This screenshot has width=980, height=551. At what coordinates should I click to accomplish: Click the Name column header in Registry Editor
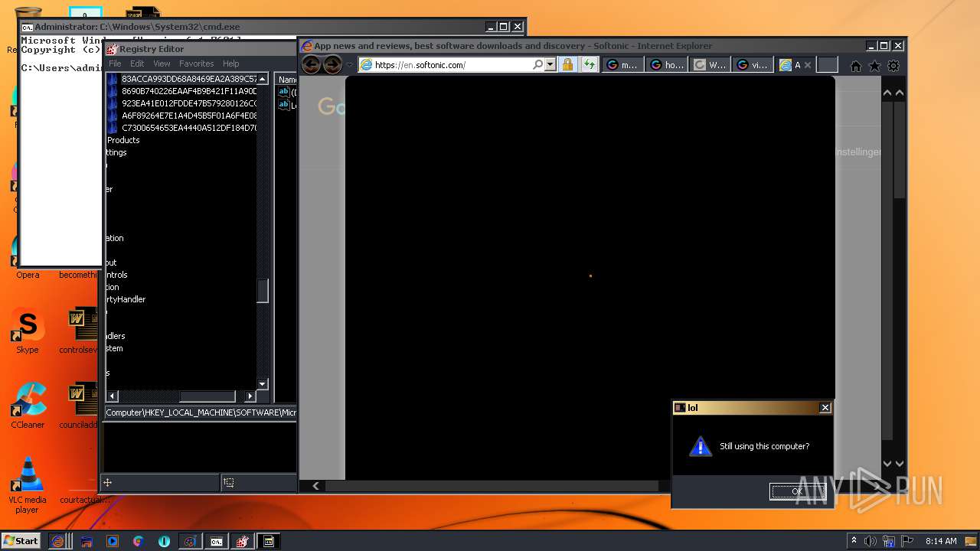(x=286, y=80)
